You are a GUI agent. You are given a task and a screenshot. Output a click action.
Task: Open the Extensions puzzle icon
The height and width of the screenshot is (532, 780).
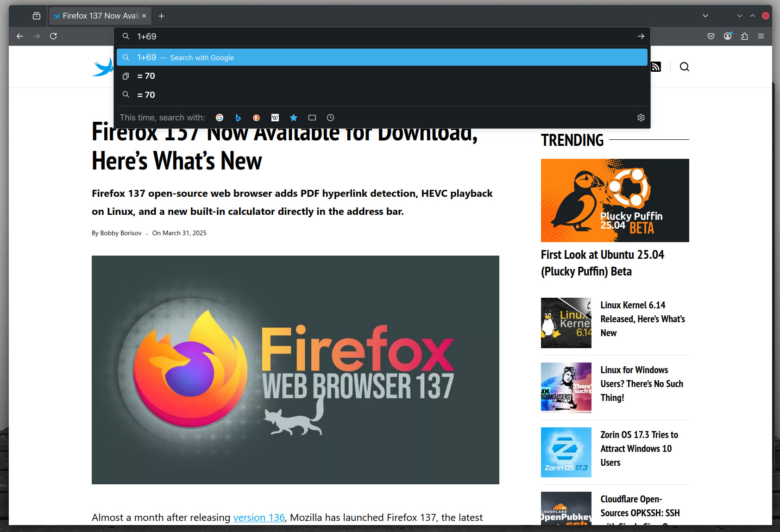[744, 36]
